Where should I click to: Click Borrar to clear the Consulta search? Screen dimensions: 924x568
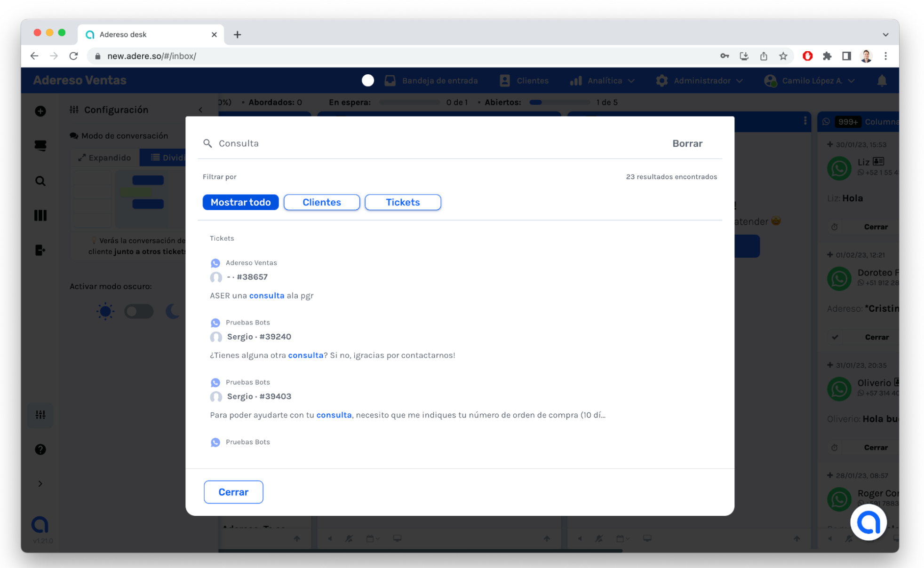[x=687, y=143]
